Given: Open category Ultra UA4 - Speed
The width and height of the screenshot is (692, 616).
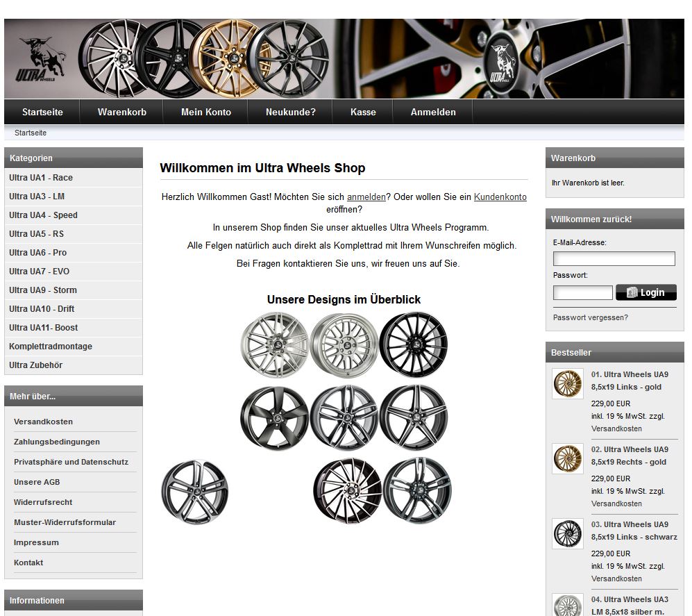Looking at the screenshot, I should pos(74,215).
